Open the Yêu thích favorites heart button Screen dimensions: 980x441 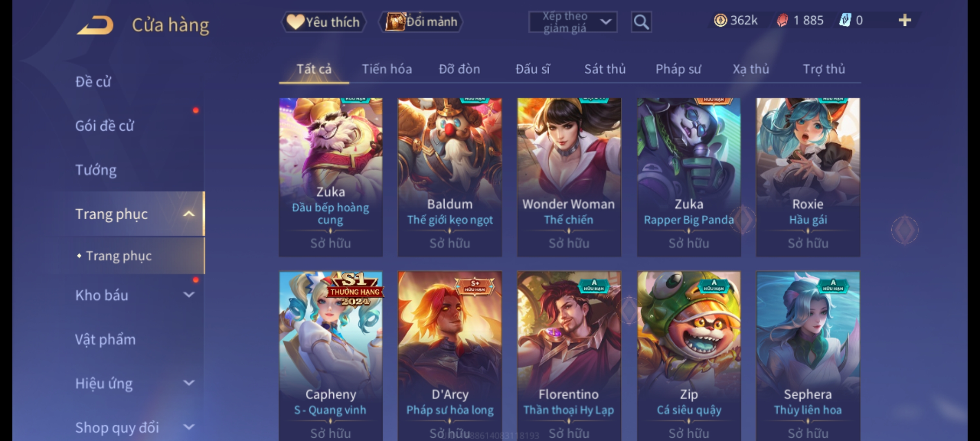(x=323, y=22)
